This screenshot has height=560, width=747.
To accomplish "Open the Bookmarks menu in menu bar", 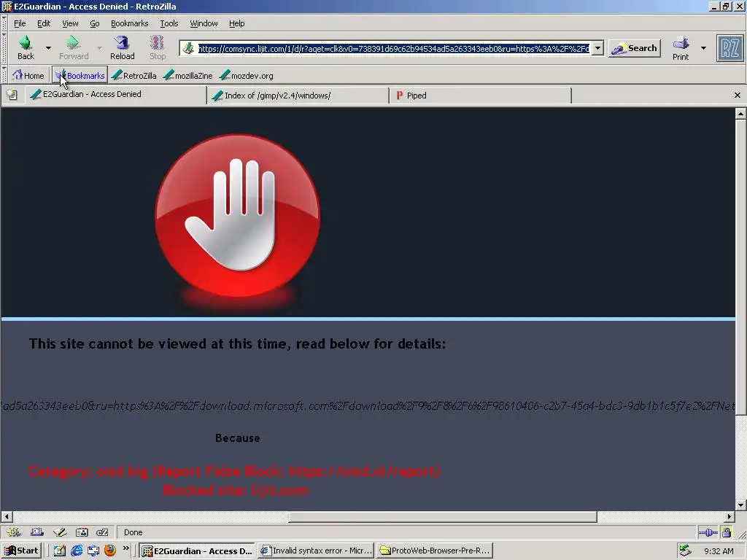I will tap(129, 23).
